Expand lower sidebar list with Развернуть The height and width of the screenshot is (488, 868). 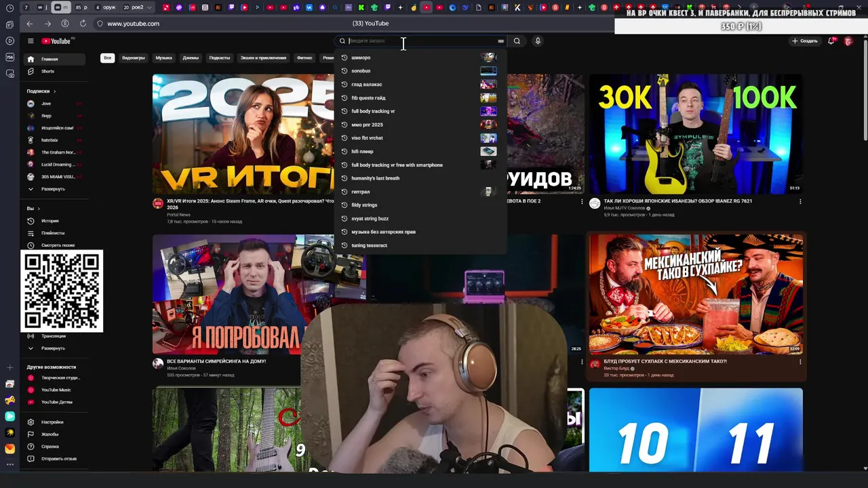coord(55,348)
